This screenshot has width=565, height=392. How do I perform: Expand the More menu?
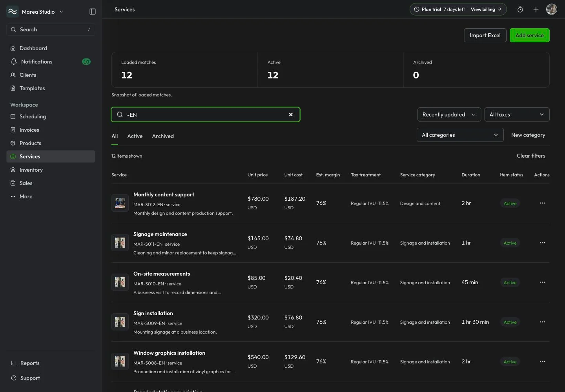click(x=51, y=196)
